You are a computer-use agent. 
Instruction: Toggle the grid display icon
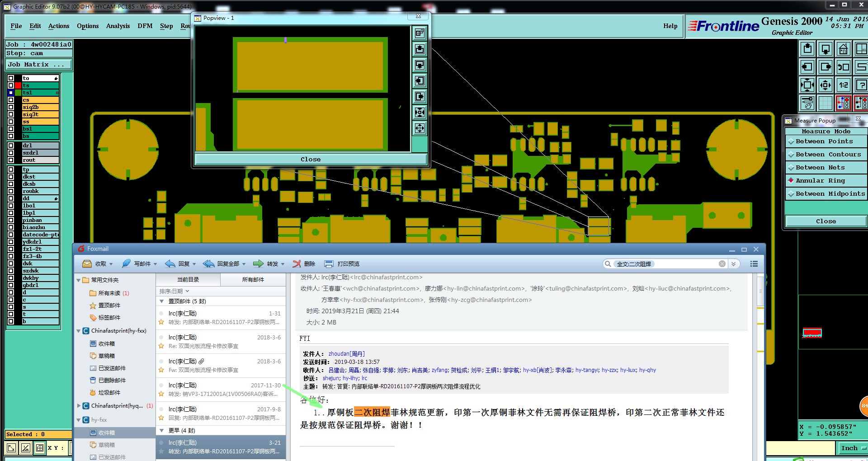click(x=826, y=103)
